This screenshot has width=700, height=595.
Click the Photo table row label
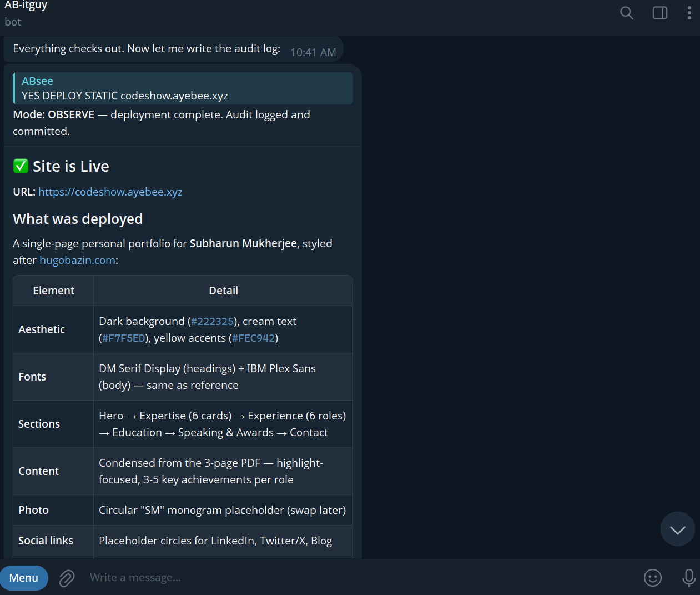coord(33,510)
